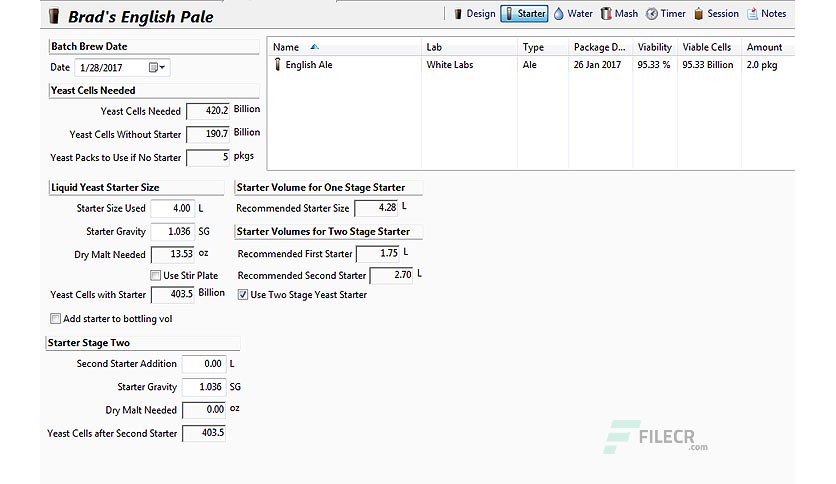The height and width of the screenshot is (484, 836).
Task: Sort yeast list by Type column
Action: click(542, 47)
